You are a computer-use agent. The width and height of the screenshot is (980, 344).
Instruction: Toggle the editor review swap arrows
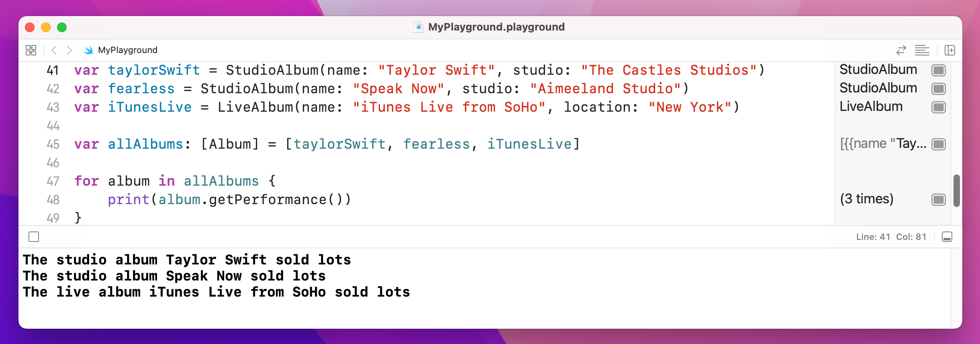pyautogui.click(x=901, y=50)
